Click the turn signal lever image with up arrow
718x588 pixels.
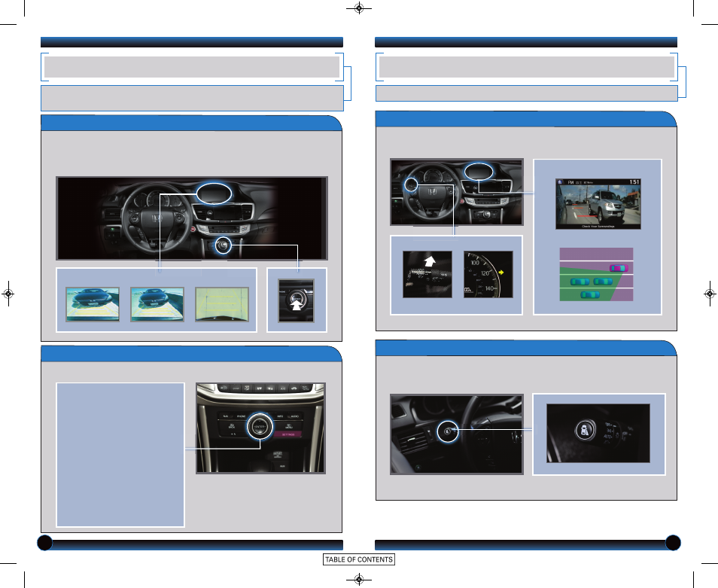pyautogui.click(x=427, y=274)
